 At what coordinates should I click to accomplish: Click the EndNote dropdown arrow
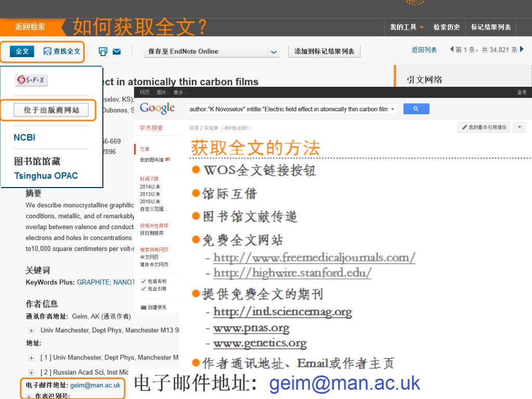pyautogui.click(x=274, y=52)
